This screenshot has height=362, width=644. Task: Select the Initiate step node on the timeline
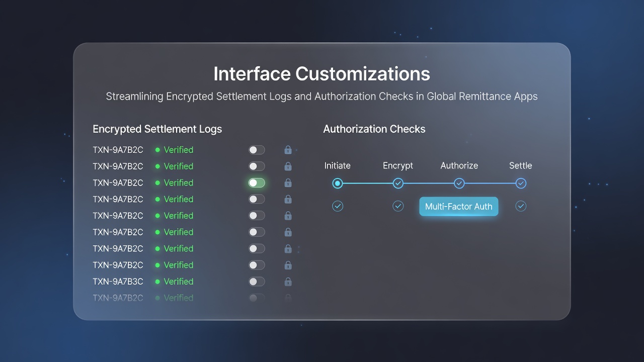pyautogui.click(x=338, y=183)
